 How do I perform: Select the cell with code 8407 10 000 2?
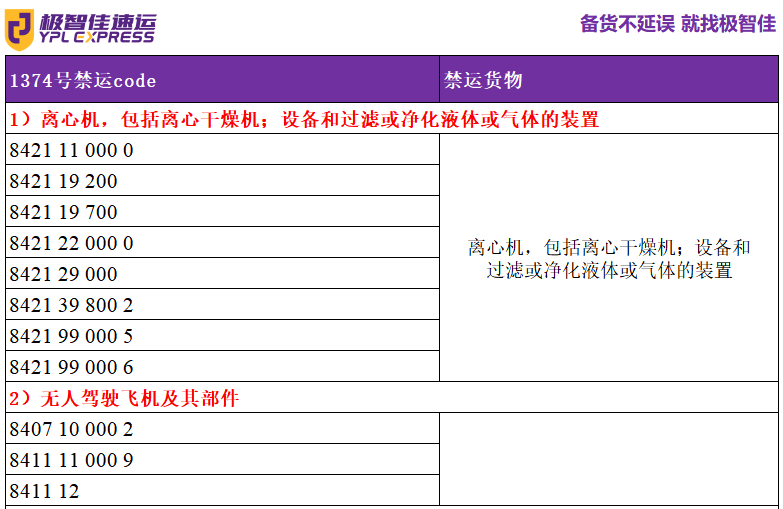71,429
